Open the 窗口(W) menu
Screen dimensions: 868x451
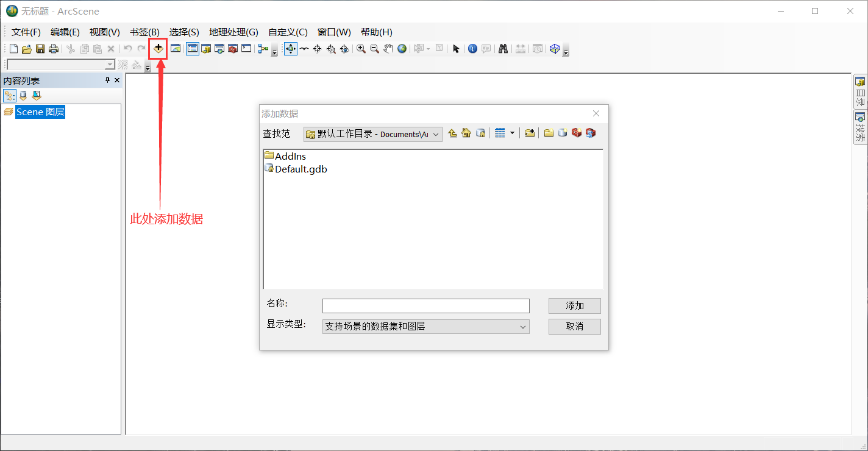[x=334, y=32]
